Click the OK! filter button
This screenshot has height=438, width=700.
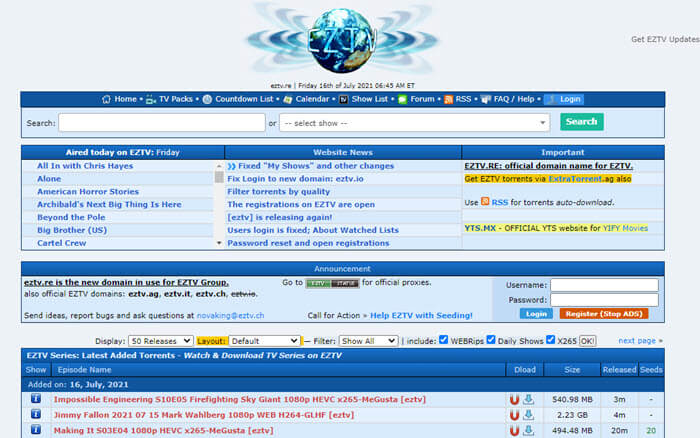point(587,341)
